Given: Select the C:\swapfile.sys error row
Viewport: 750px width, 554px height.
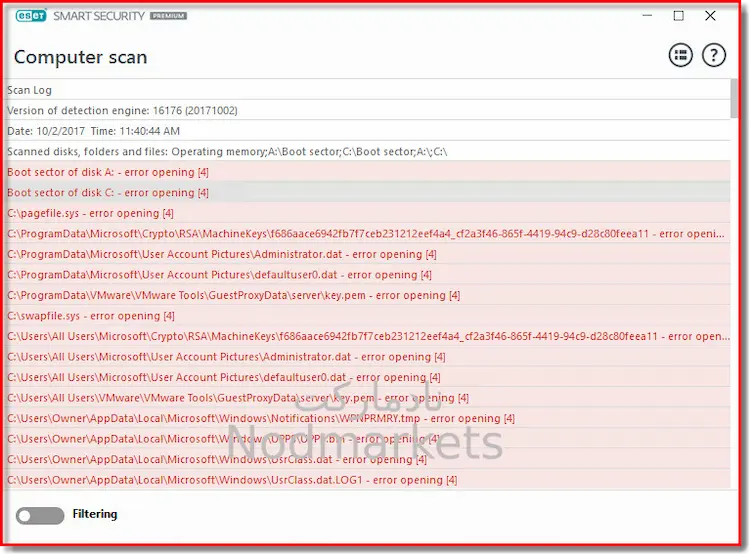Looking at the screenshot, I should pyautogui.click(x=367, y=316).
